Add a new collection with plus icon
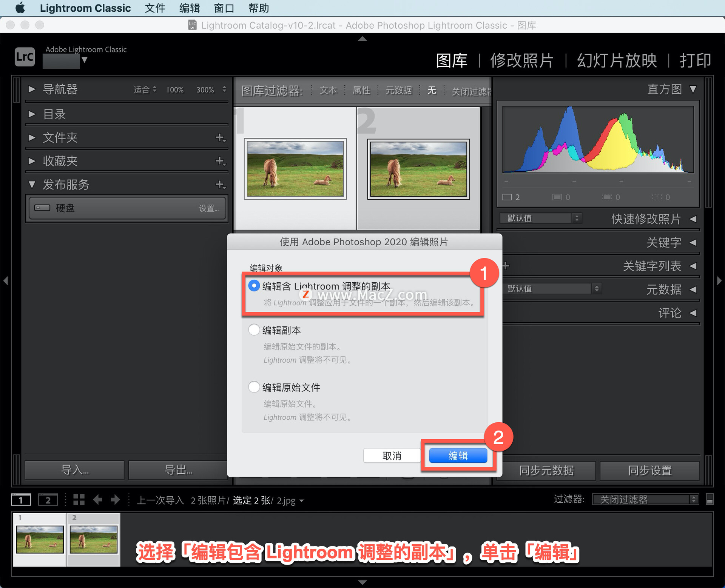 pos(221,161)
